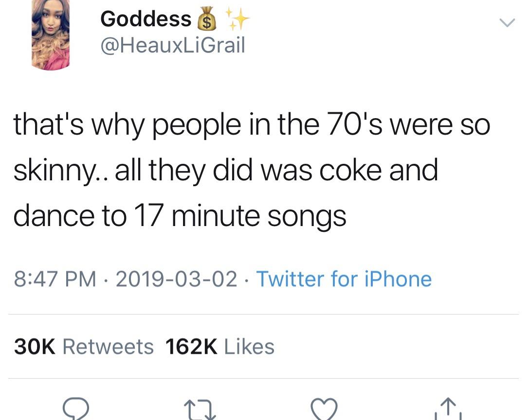The image size is (529, 420).
Task: Click the tweet line mentioning the 70's
Action: 252,125
